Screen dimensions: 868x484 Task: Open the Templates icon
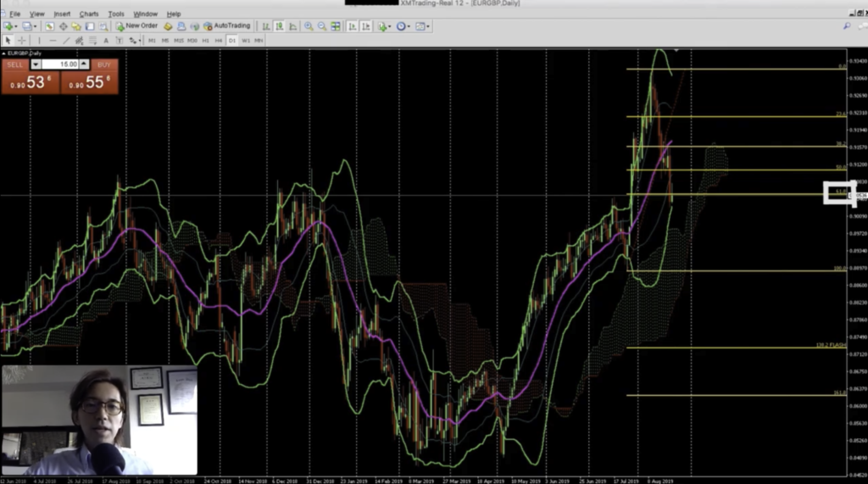420,26
